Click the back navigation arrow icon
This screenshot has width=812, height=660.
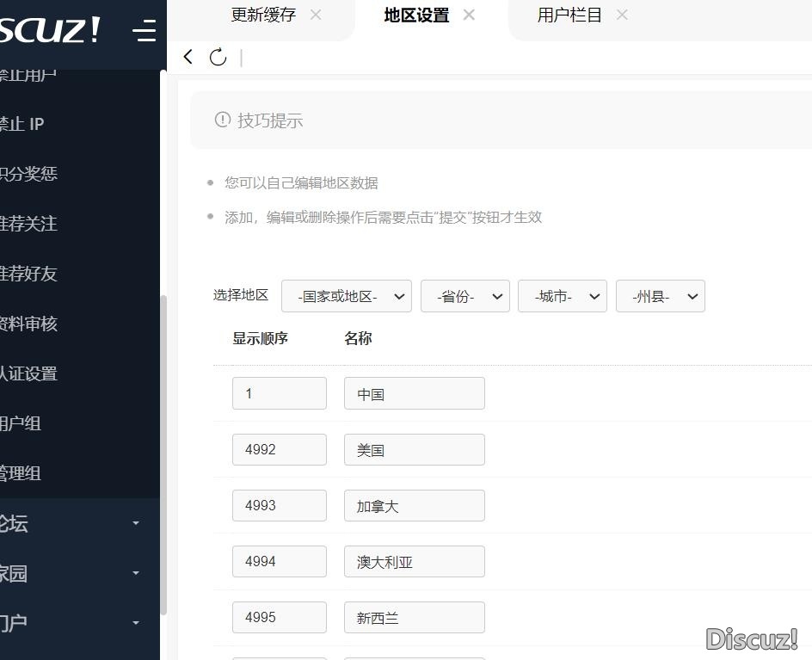[188, 57]
